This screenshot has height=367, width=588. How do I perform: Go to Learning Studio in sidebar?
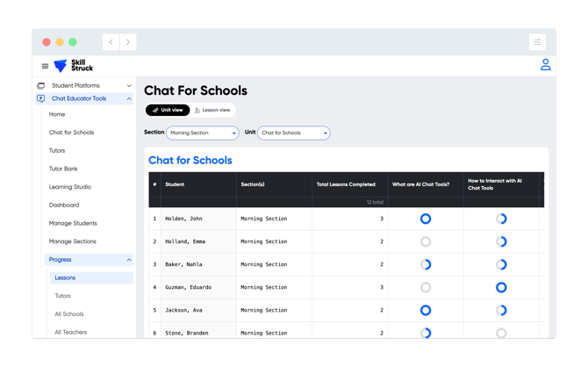pyautogui.click(x=70, y=187)
